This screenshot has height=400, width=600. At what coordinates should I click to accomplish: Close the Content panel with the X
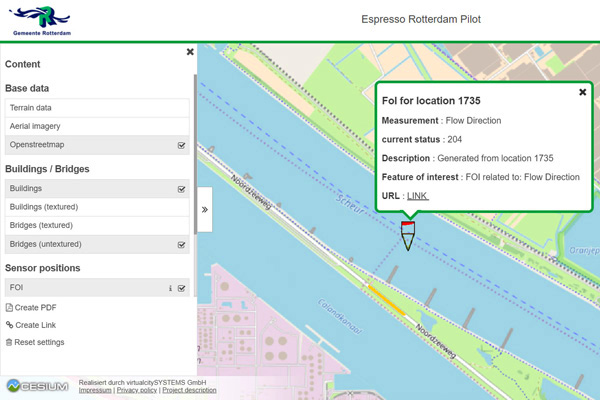point(190,52)
